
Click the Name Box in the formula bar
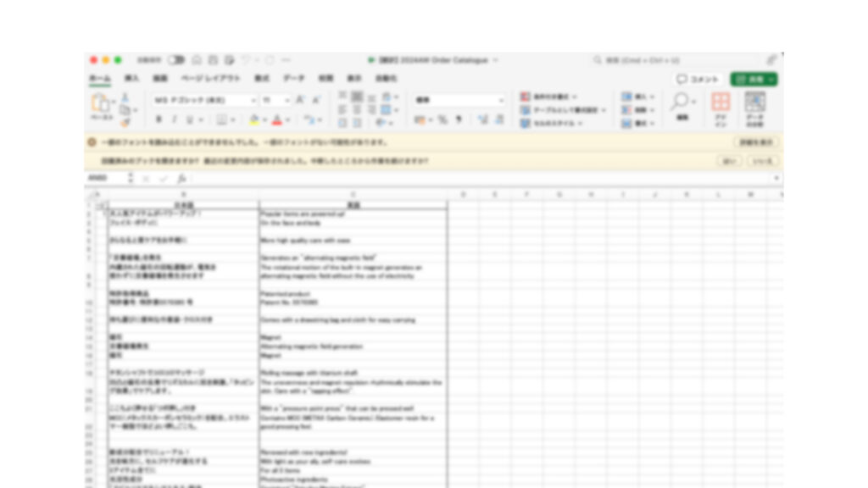tap(108, 178)
